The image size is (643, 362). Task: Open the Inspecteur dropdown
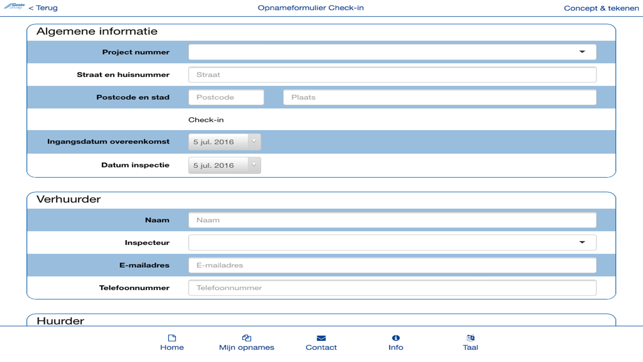(392, 242)
